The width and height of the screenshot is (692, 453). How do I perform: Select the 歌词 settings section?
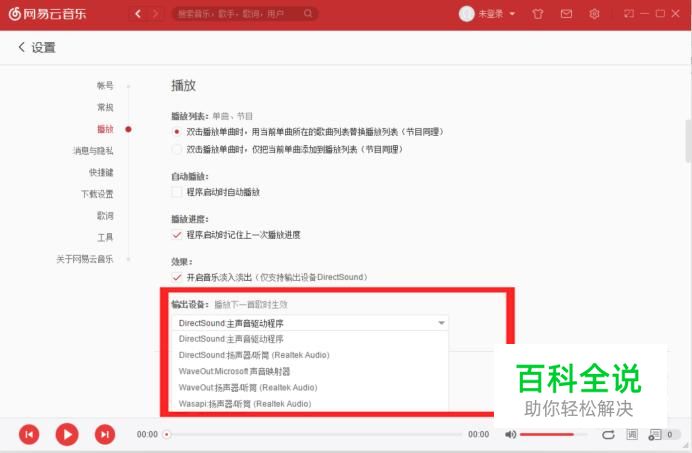pyautogui.click(x=105, y=215)
